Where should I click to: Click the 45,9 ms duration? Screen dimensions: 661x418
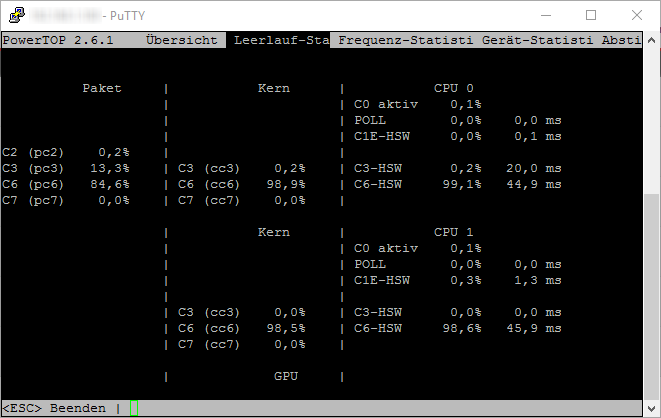pos(534,328)
